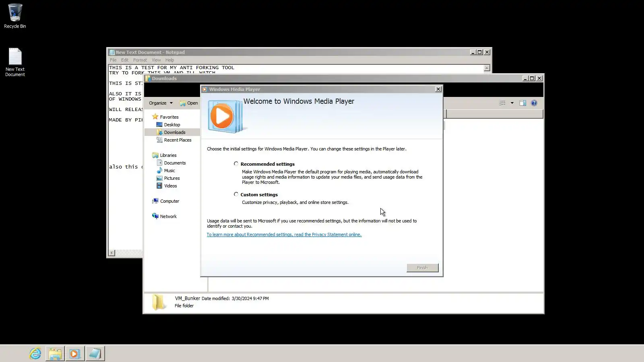Click the Pictures library icon
Image resolution: width=644 pixels, height=362 pixels.
click(159, 178)
